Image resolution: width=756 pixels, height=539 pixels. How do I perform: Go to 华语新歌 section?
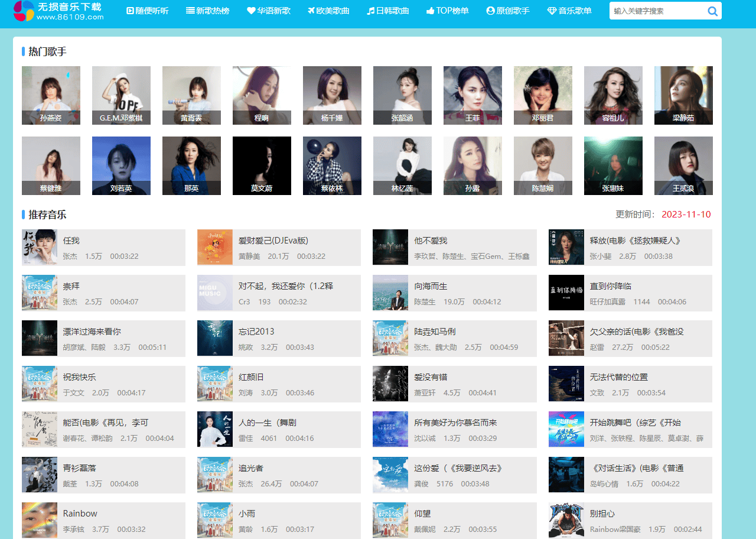pyautogui.click(x=269, y=11)
